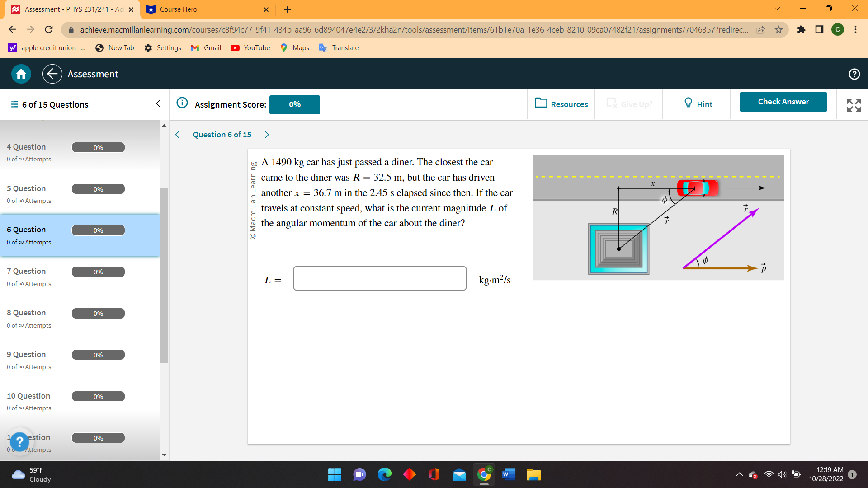868x488 pixels.
Task: Go back a question via left arrow
Action: [177, 134]
